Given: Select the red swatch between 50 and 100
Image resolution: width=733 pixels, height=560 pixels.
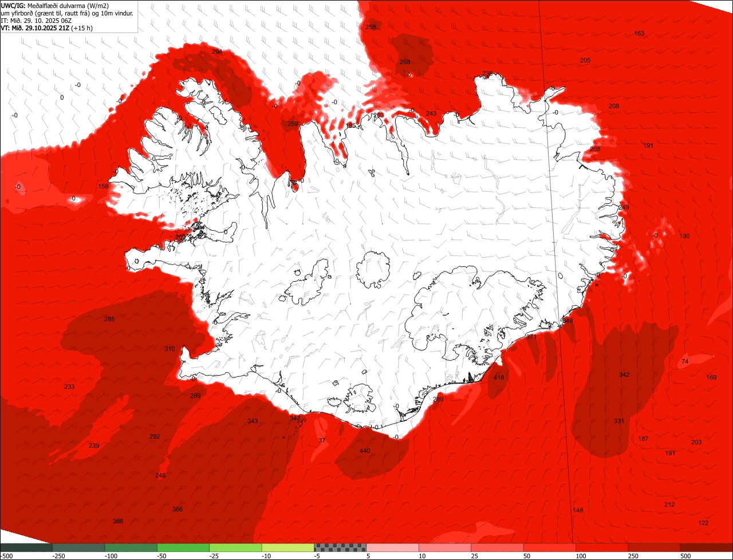Looking at the screenshot, I should (550, 547).
